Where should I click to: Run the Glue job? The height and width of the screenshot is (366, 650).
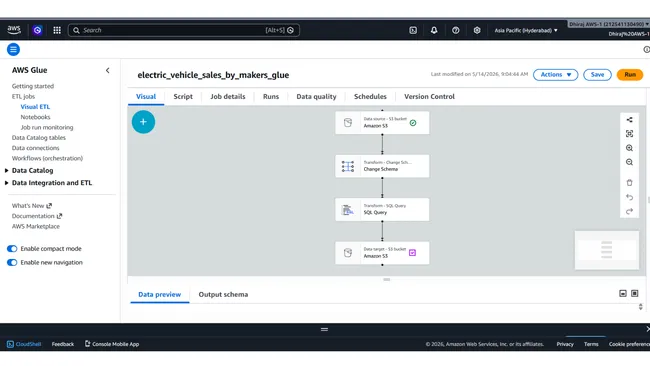point(630,75)
